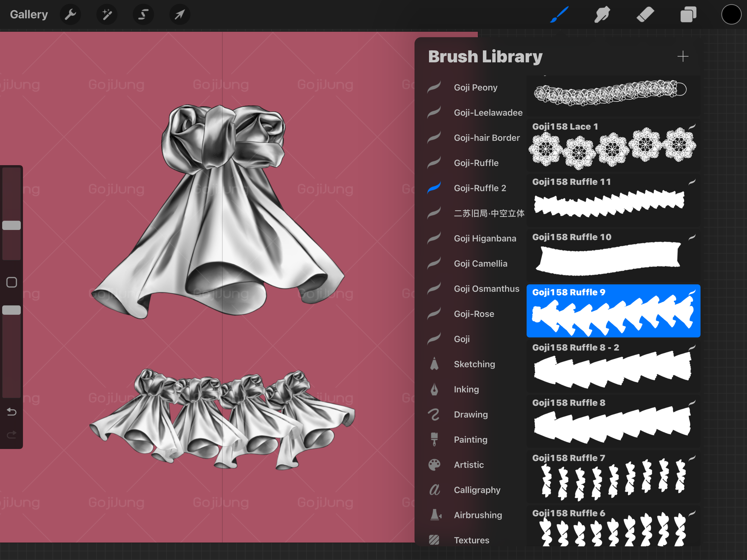Image resolution: width=747 pixels, height=560 pixels.
Task: Click the brush size slider handle
Action: coord(11,225)
